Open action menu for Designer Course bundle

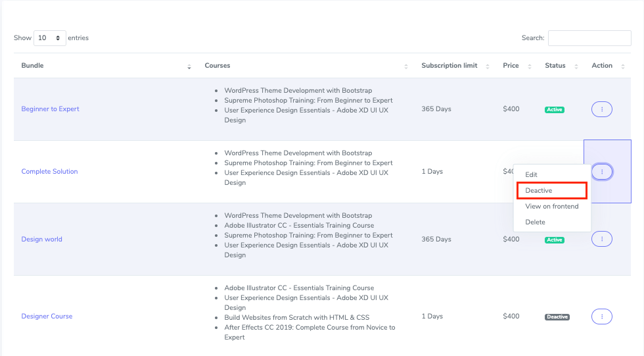(601, 317)
